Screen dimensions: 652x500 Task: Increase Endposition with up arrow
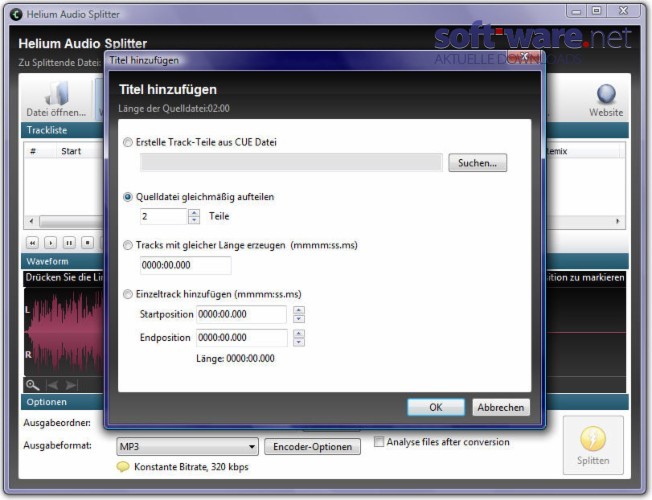pyautogui.click(x=299, y=334)
